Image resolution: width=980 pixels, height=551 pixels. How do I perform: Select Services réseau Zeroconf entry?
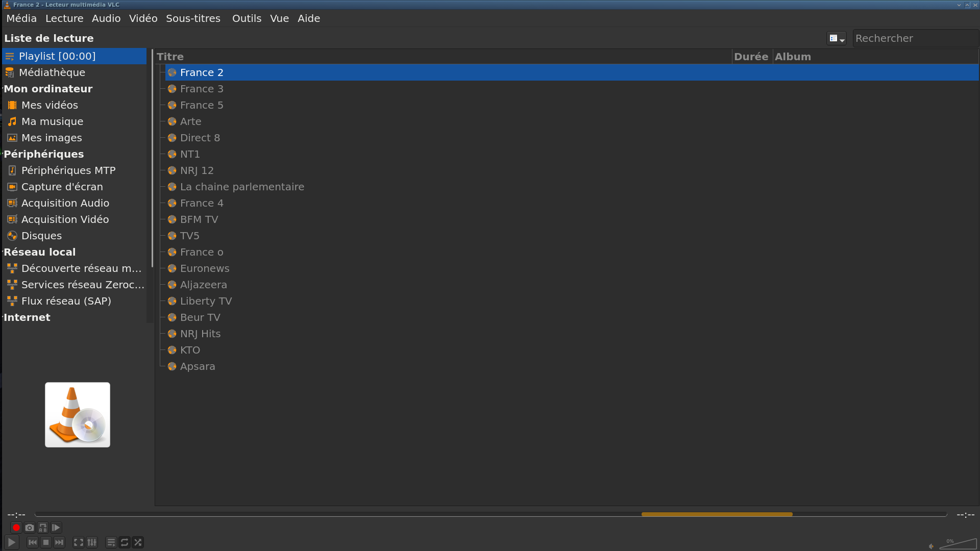75,285
